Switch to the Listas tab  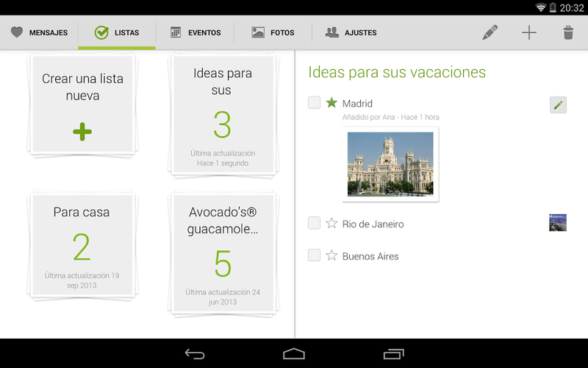117,32
